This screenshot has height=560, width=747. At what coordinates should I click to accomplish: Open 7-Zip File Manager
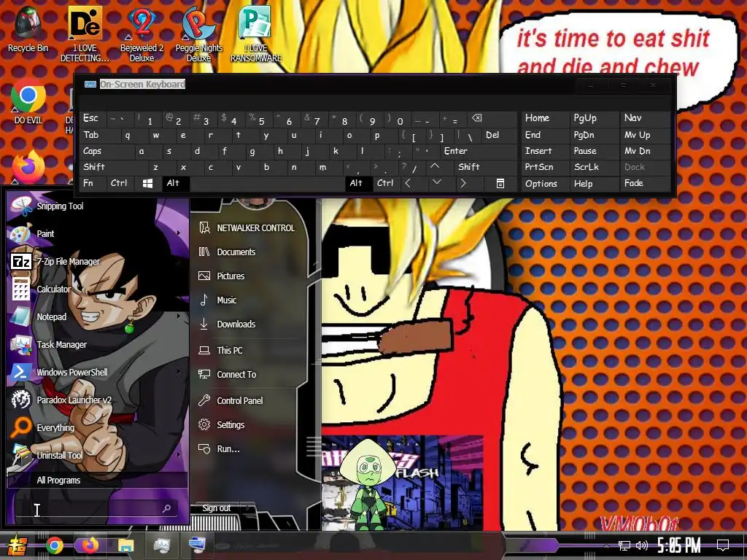(x=68, y=262)
